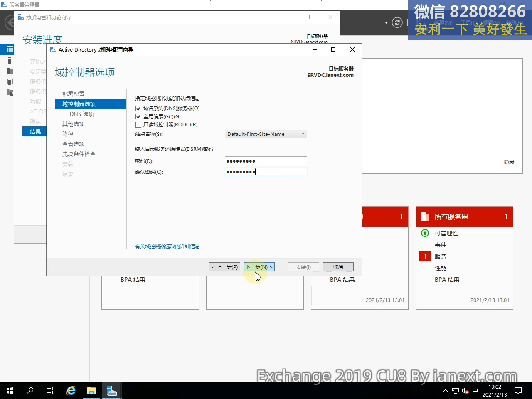The height and width of the screenshot is (399, 532).
Task: Select 路径 step in sidebar
Action: pos(68,134)
